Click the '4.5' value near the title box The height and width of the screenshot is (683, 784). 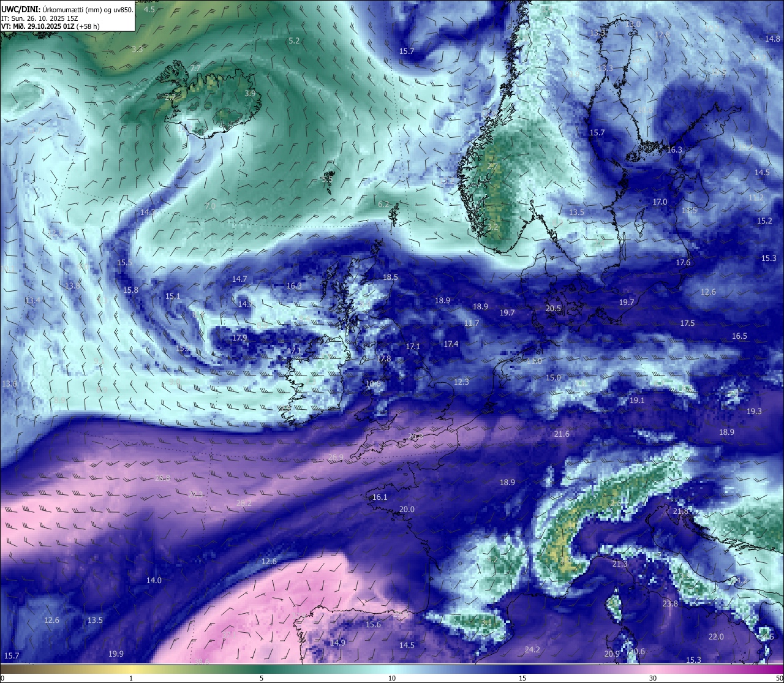[x=149, y=10]
